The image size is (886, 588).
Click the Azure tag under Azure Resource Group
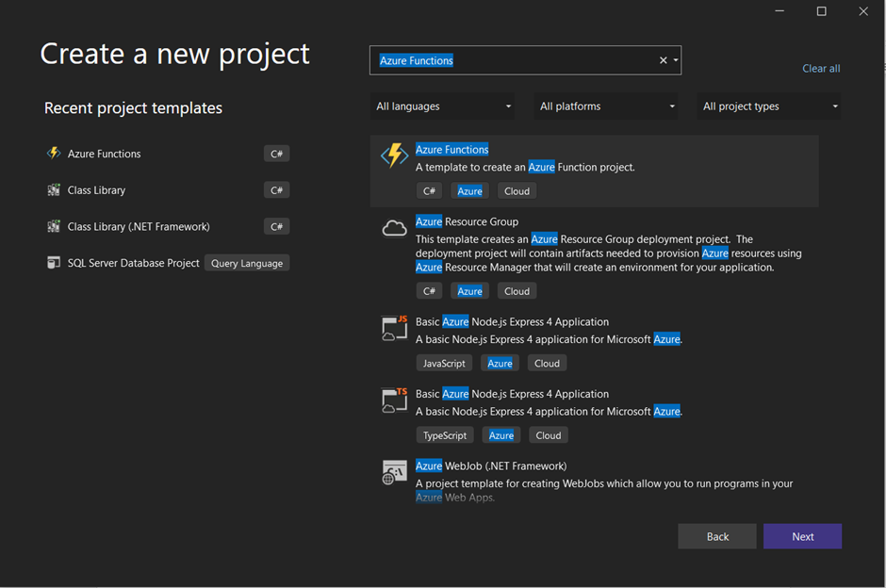469,291
